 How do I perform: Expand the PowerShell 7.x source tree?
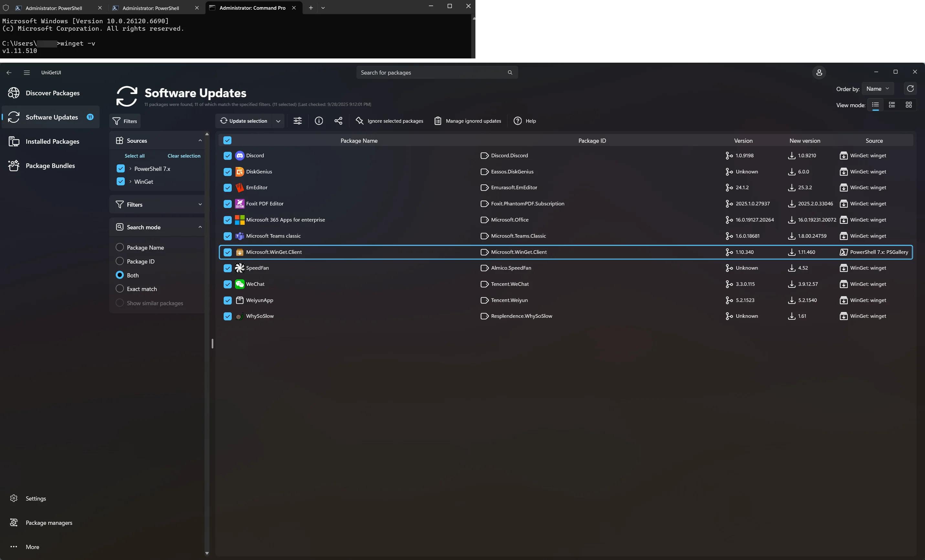130,168
